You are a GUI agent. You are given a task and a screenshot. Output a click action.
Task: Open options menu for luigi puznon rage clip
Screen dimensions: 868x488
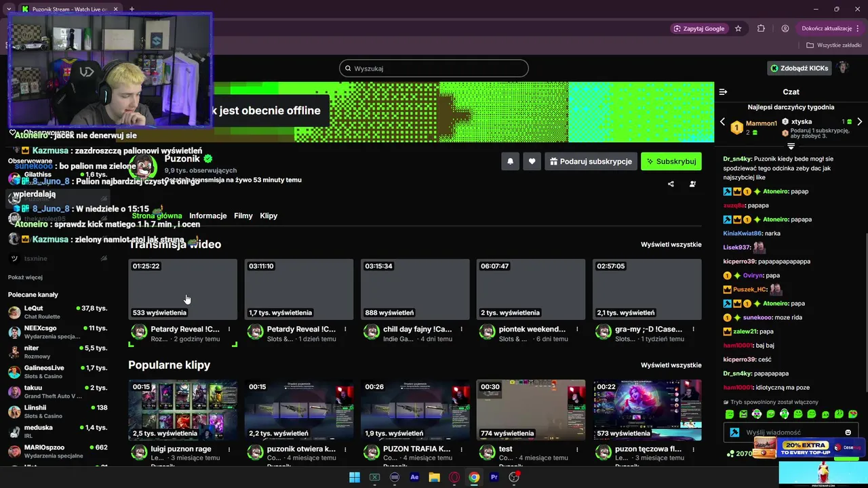click(229, 449)
